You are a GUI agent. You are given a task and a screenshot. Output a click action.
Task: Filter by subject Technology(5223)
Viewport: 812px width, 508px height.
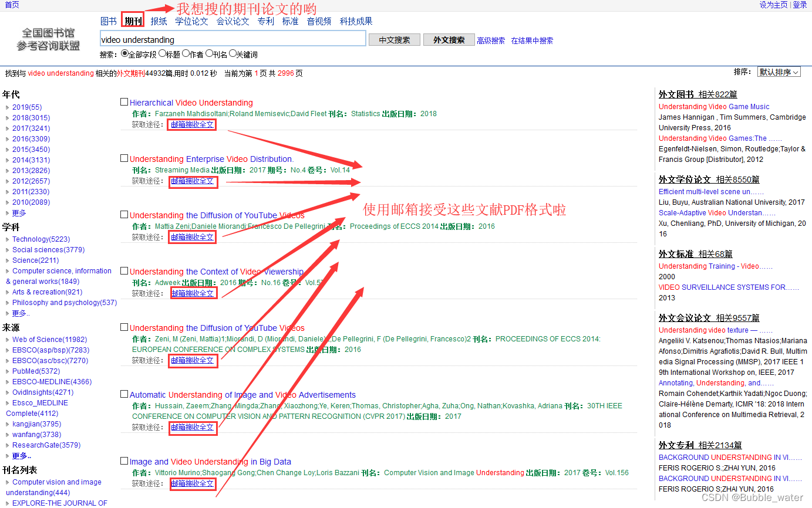(x=41, y=239)
